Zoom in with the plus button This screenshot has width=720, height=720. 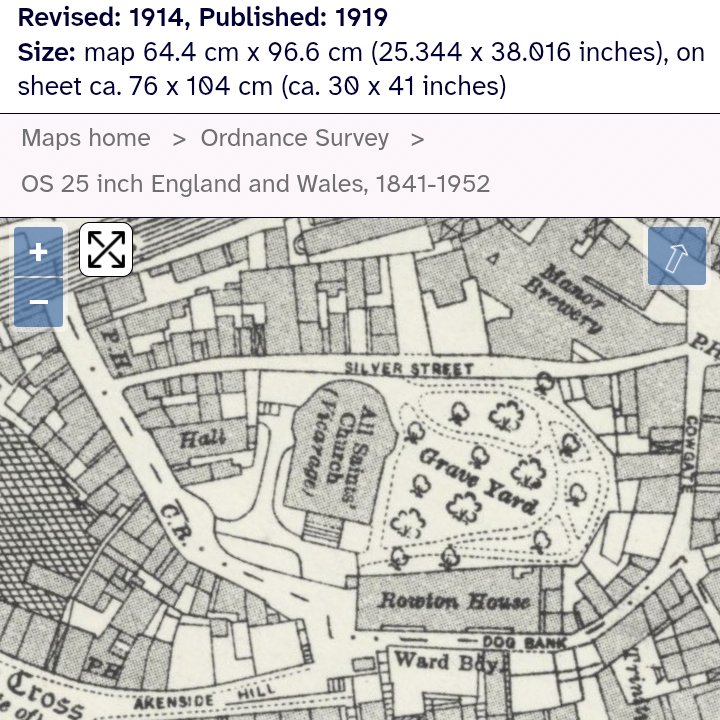point(39,252)
